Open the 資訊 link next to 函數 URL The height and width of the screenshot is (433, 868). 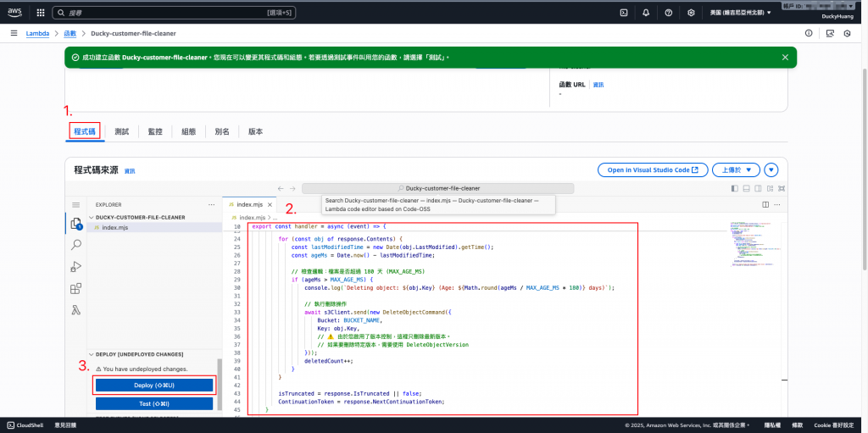[598, 85]
